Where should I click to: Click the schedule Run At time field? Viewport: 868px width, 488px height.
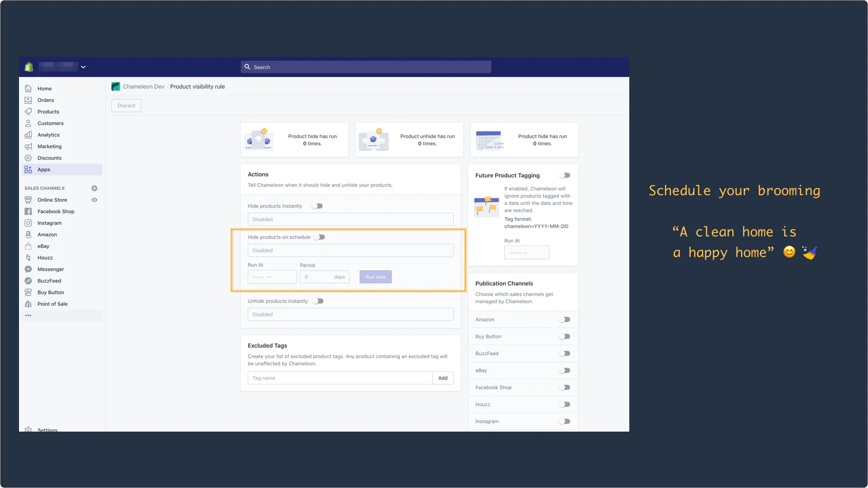pyautogui.click(x=272, y=277)
